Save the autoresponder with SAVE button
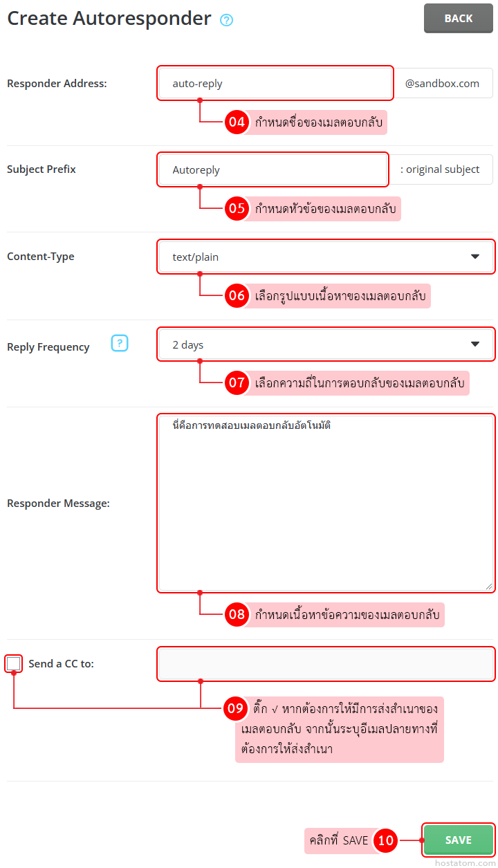The width and height of the screenshot is (498, 868). [x=458, y=840]
